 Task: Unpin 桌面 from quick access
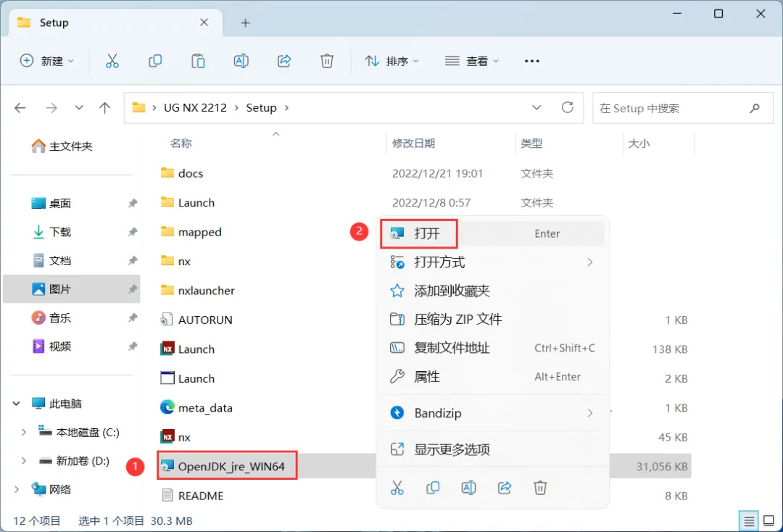pyautogui.click(x=133, y=203)
